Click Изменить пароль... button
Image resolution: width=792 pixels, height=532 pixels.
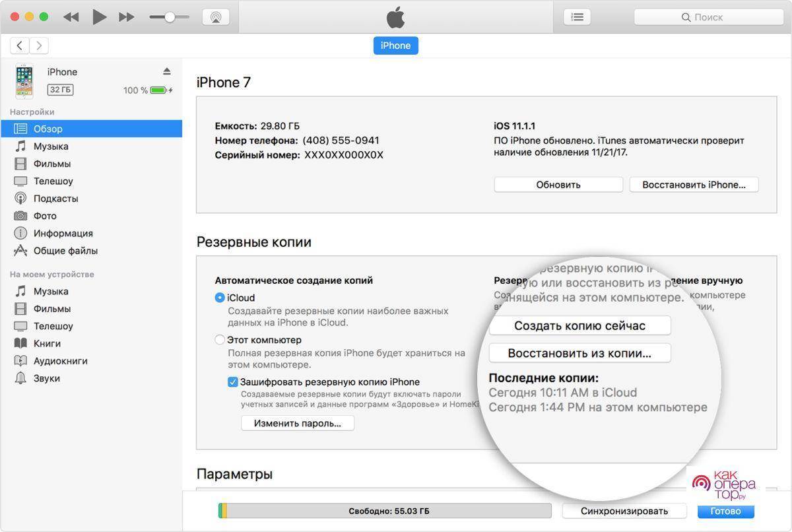298,423
